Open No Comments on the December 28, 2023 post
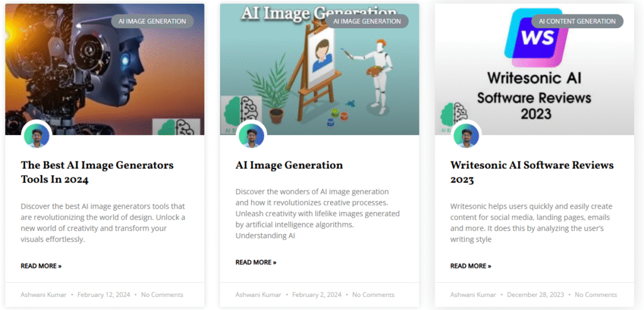Screen dimensions: 644x310 click(x=596, y=295)
